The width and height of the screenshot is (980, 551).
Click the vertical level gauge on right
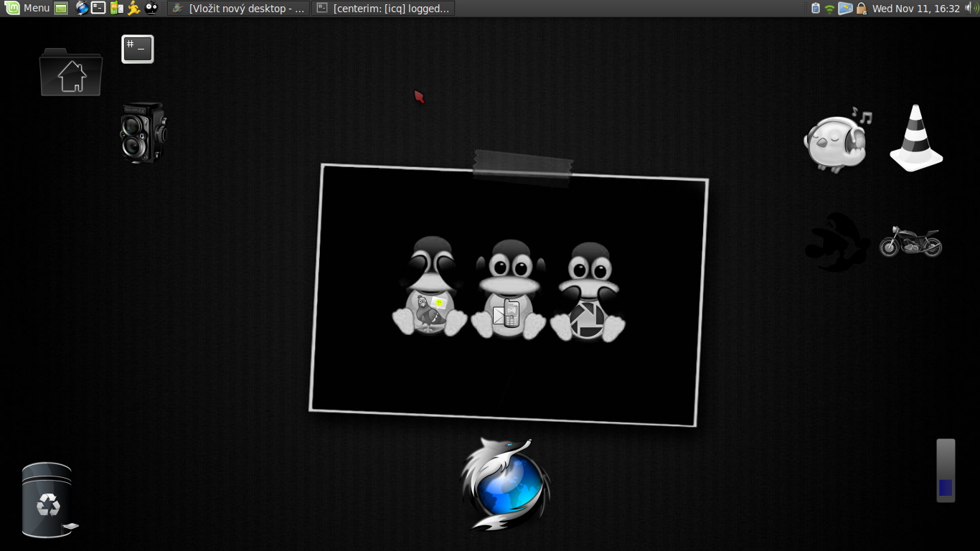(946, 471)
